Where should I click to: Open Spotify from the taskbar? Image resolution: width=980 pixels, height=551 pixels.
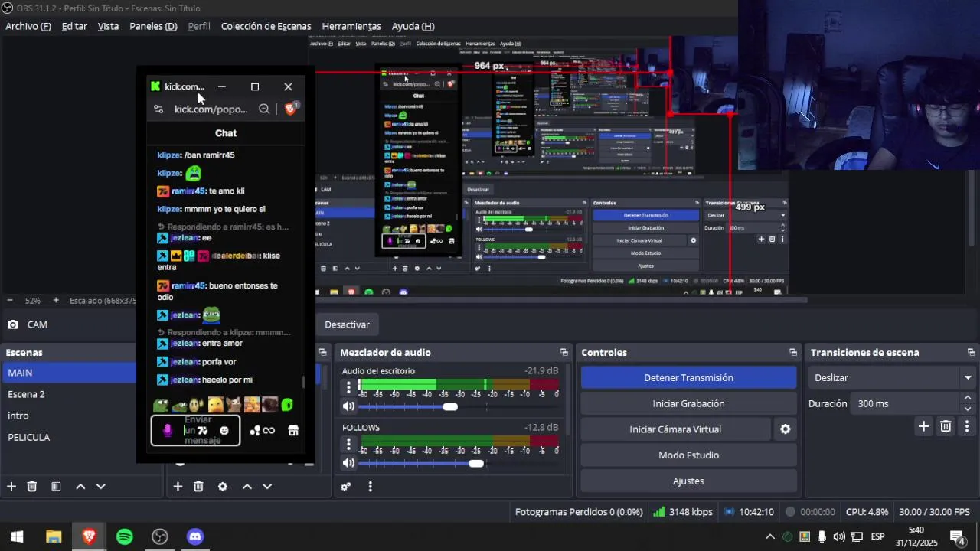click(x=124, y=536)
